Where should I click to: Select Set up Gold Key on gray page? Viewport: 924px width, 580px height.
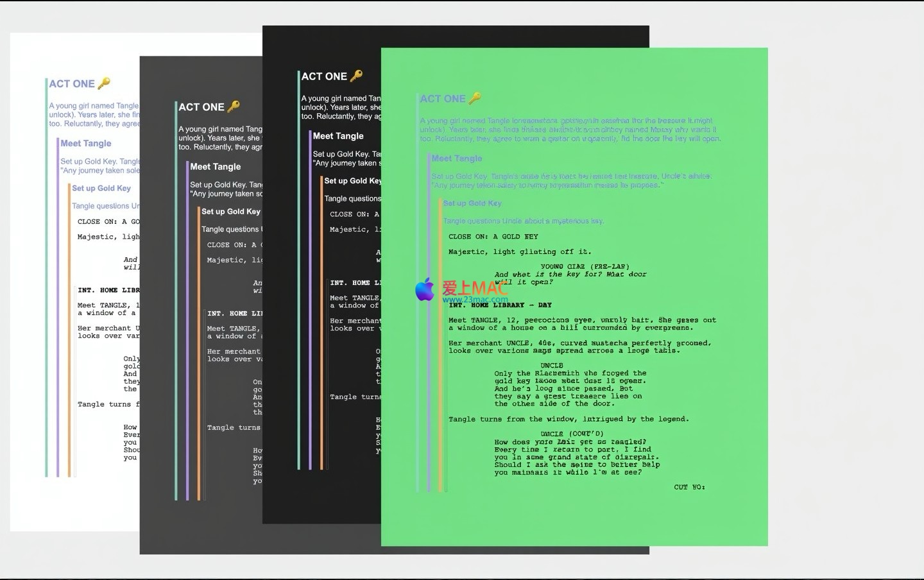pyautogui.click(x=231, y=212)
